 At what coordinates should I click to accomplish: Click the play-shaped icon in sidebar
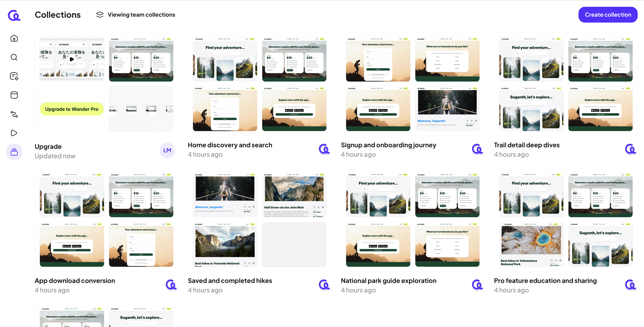point(14,133)
